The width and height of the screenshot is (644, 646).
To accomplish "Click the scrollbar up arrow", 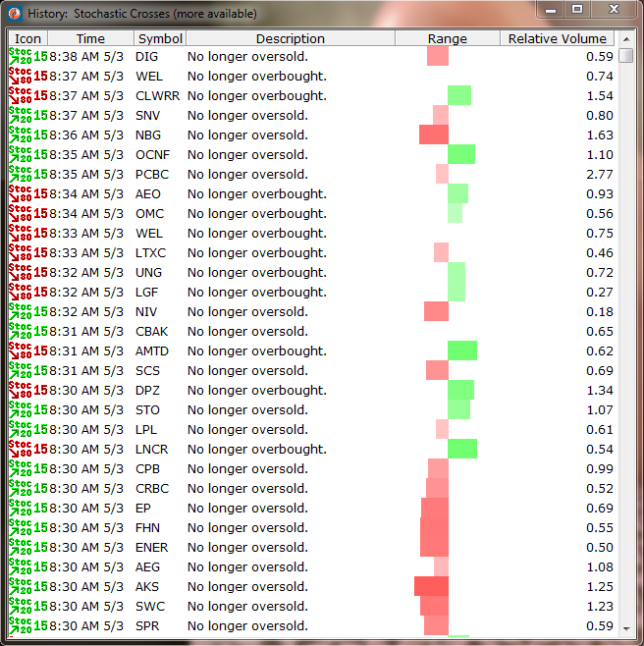I will pos(626,39).
